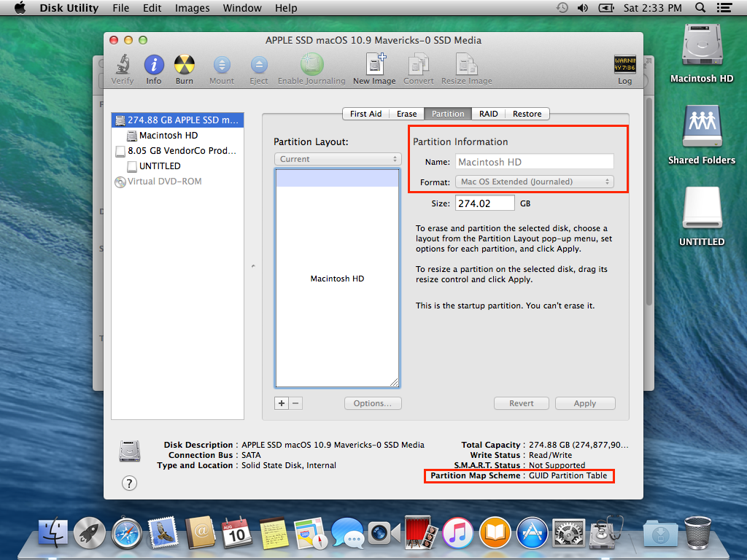Viewport: 747px width, 560px height.
Task: Open Macintosh HD desktop drive icon
Action: pos(702,46)
